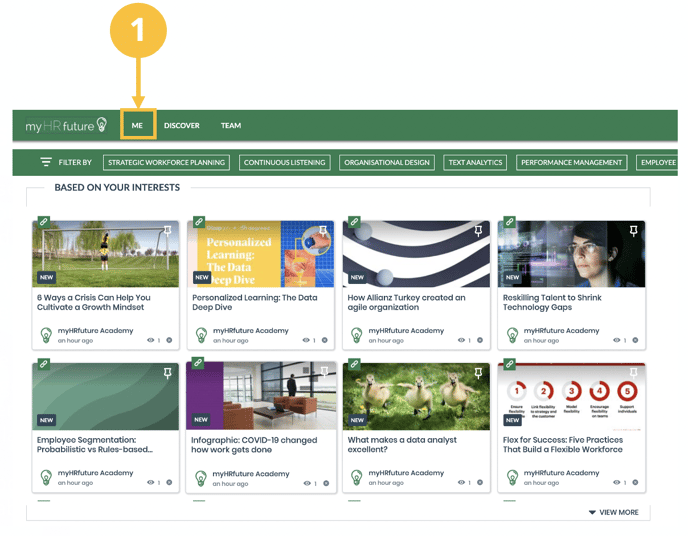Toggle Strategic Workforce Planning filter

[167, 162]
